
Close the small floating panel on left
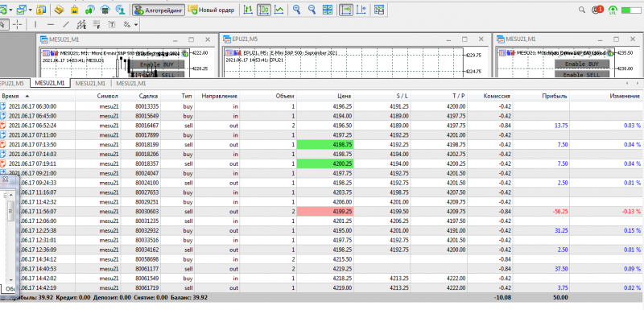[6, 180]
